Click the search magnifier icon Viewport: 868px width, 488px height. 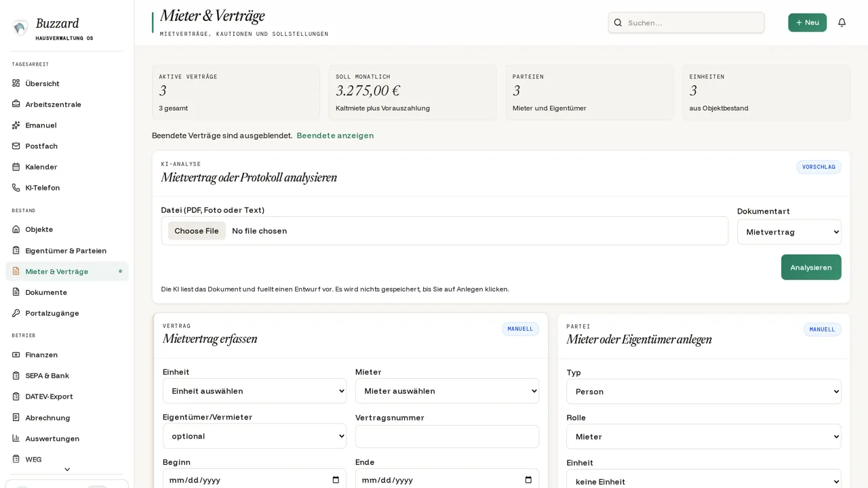(x=618, y=22)
